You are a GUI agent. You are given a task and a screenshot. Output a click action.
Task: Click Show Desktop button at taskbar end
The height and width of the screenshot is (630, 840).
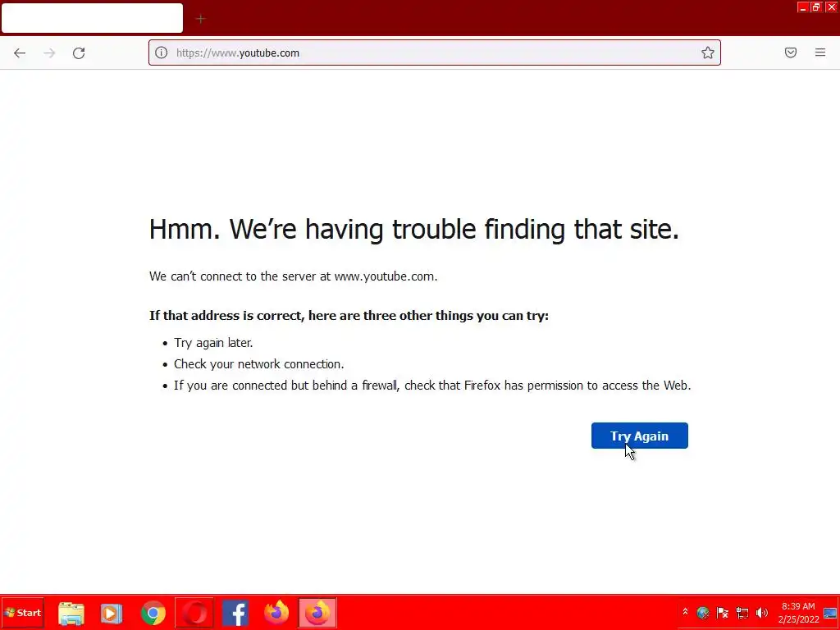point(830,612)
